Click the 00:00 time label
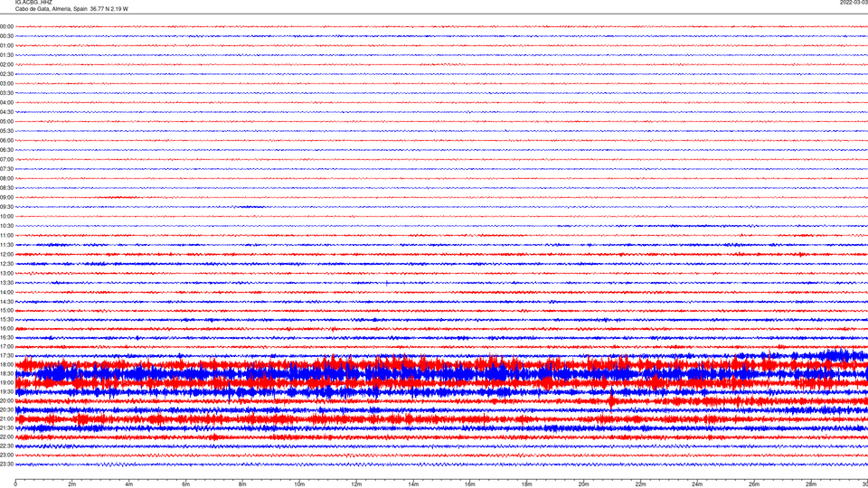868x488 pixels. pos(6,26)
